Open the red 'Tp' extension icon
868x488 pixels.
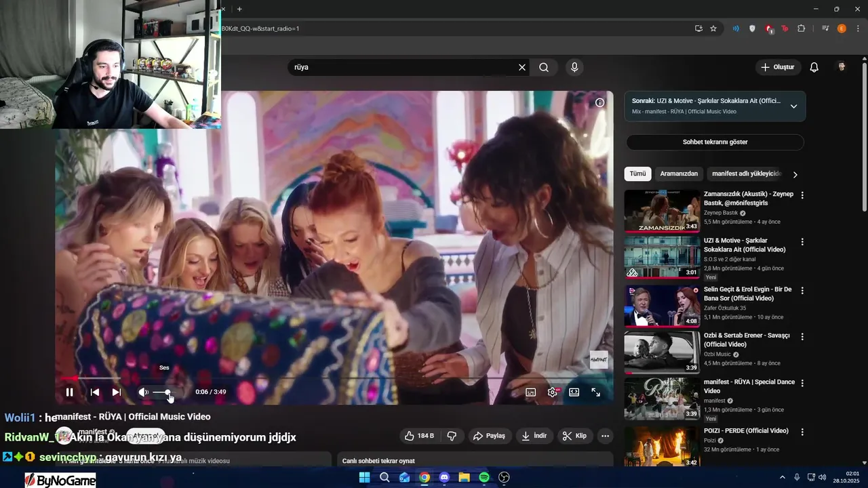785,28
